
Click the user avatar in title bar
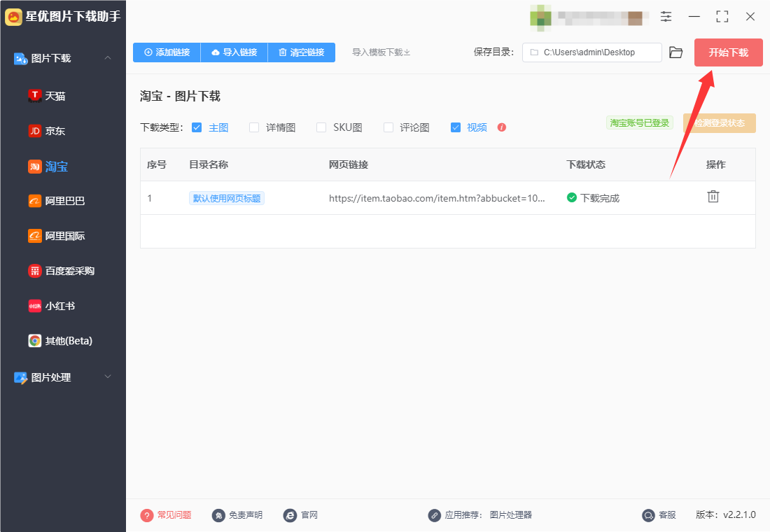coord(540,17)
